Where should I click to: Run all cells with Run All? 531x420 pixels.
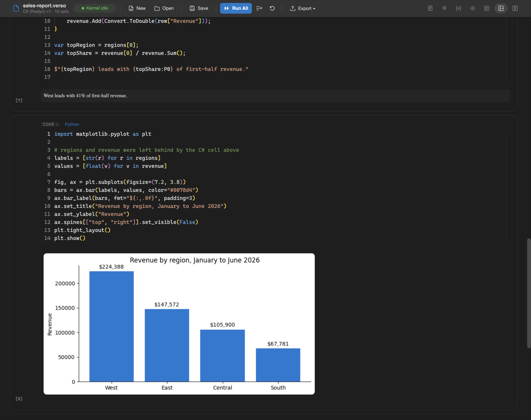pyautogui.click(x=236, y=8)
